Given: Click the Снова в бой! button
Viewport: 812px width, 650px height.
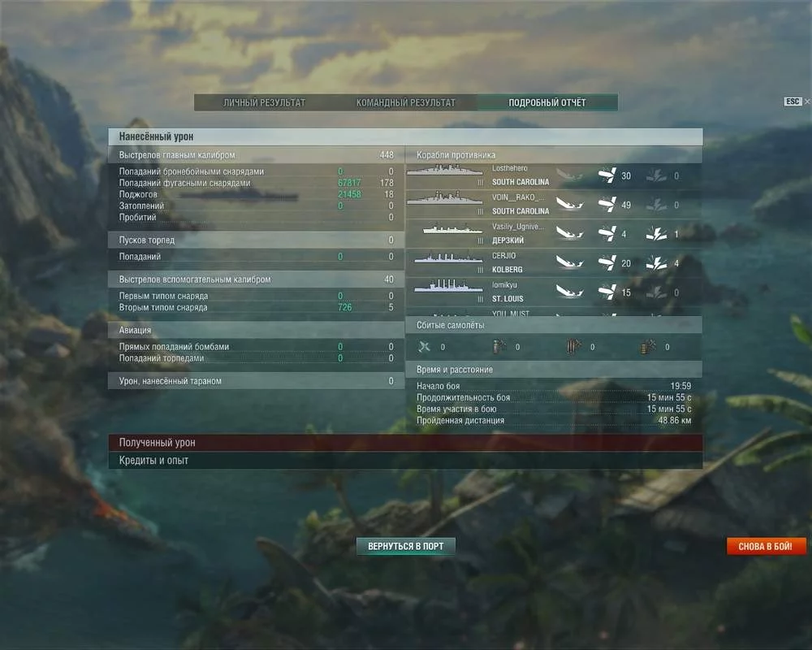Looking at the screenshot, I should pyautogui.click(x=766, y=546).
